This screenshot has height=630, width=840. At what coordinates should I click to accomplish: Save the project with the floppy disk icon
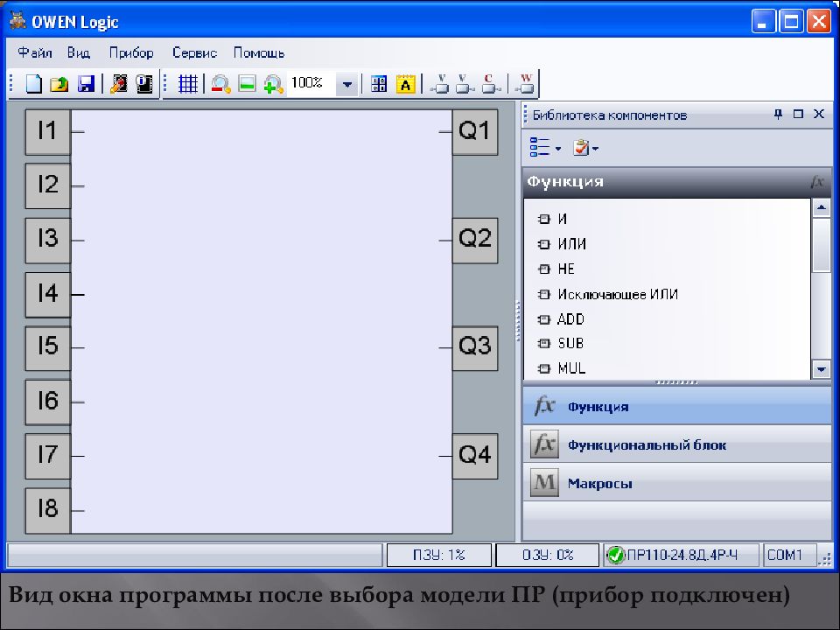(86, 84)
